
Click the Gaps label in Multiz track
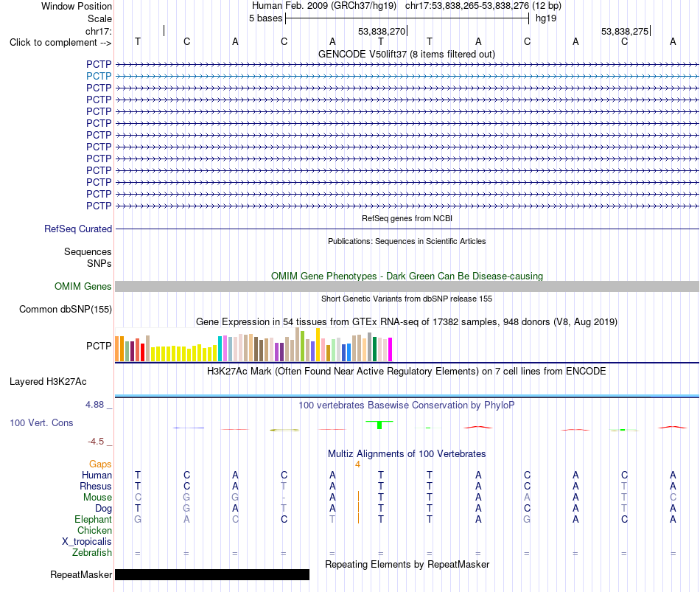pos(100,464)
